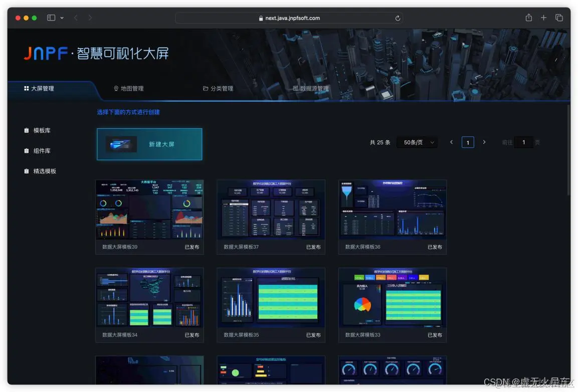Click the 数据大屏模板36 title text
Viewport: 578px width, 392px height.
click(362, 247)
